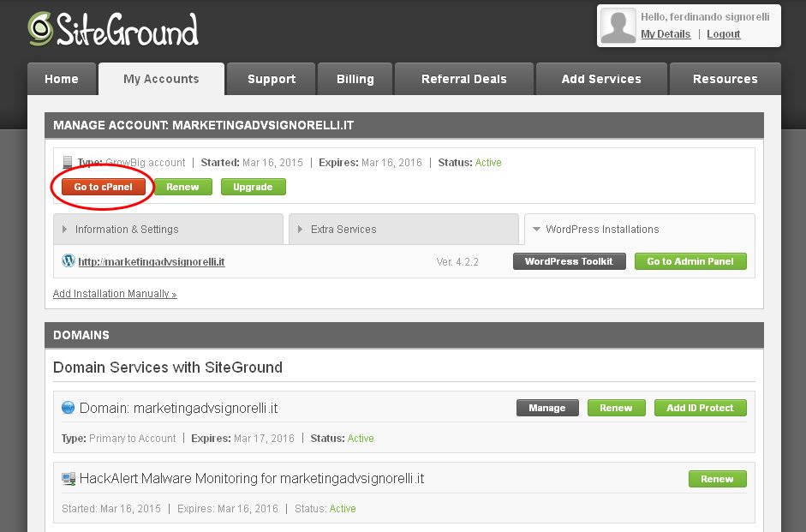Open the My Details link

click(x=666, y=34)
